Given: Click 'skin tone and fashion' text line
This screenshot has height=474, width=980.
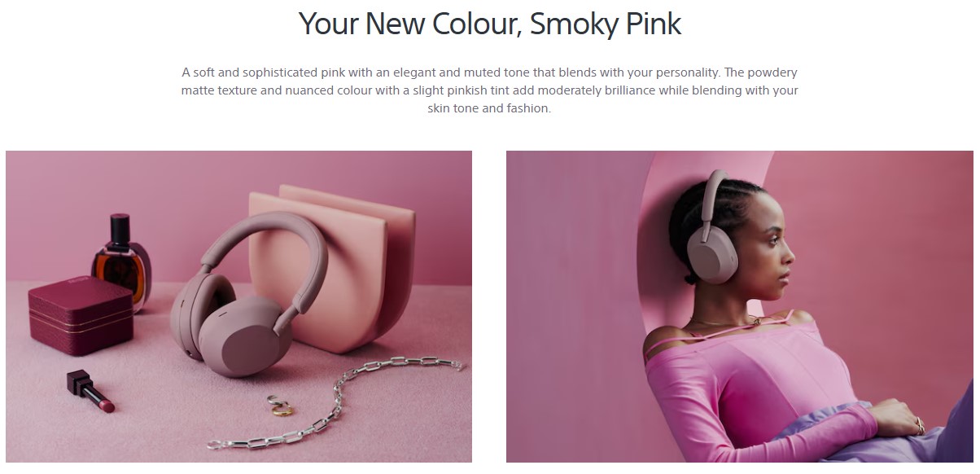Looking at the screenshot, I should pos(489,108).
